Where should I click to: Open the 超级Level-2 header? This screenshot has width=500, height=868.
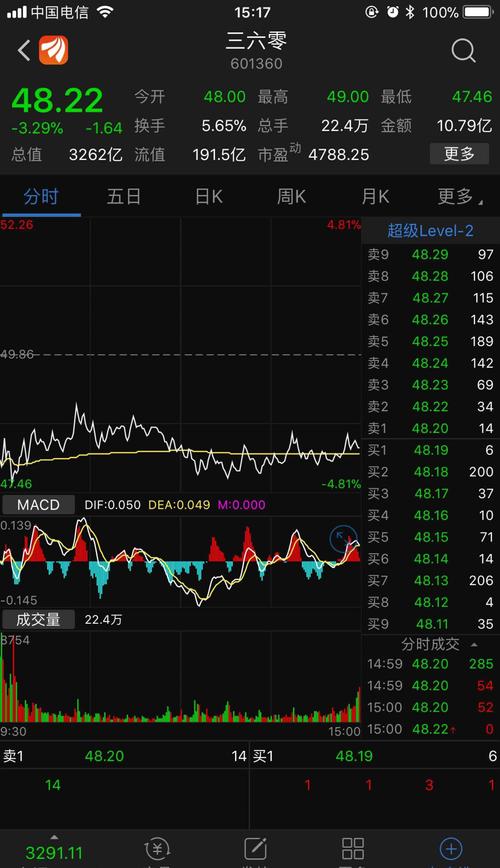point(430,231)
